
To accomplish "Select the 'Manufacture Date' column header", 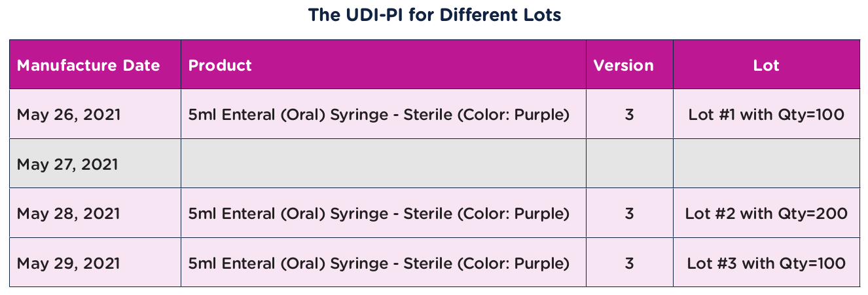I will tap(88, 66).
